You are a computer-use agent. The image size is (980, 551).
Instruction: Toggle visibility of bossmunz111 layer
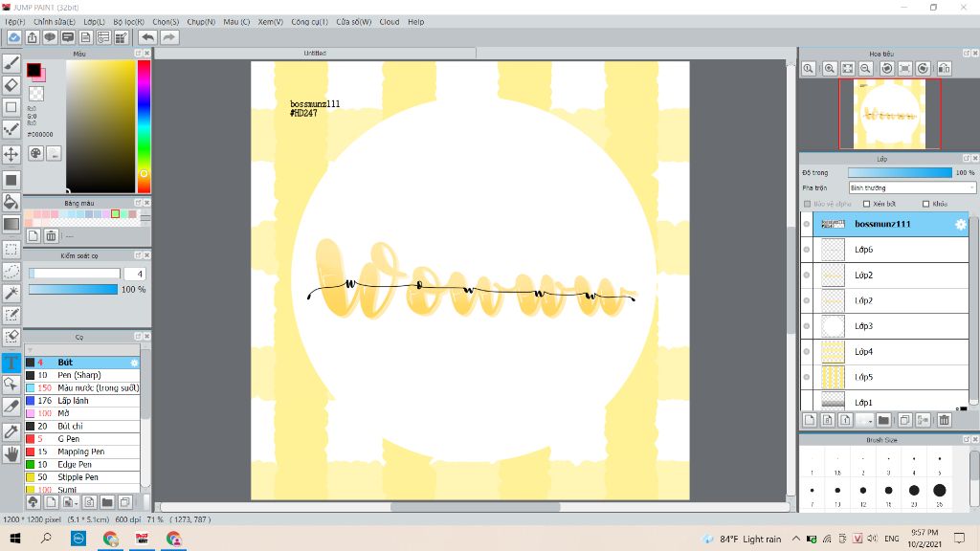806,224
